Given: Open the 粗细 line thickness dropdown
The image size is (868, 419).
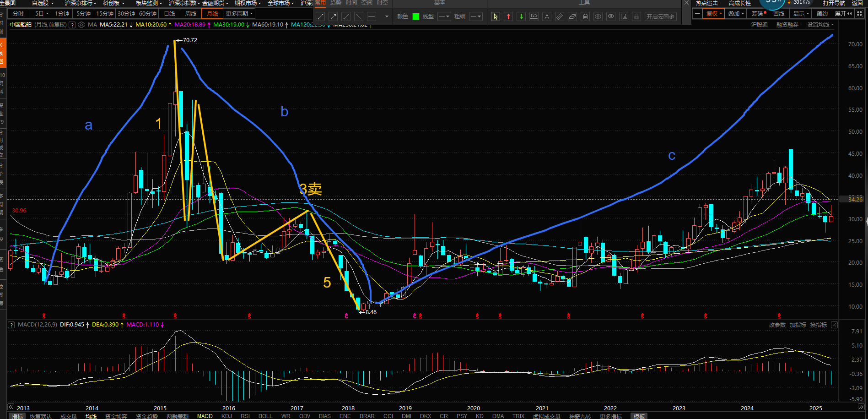Looking at the screenshot, I should pos(476,16).
